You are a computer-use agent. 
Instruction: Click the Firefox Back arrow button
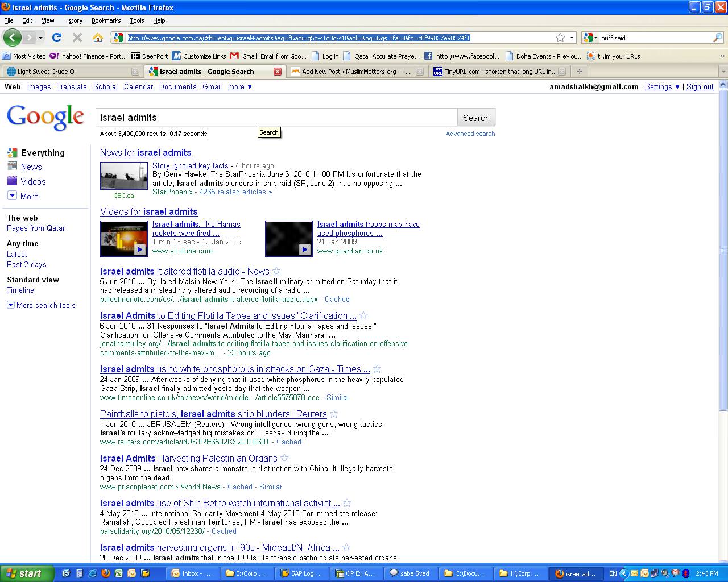12,38
